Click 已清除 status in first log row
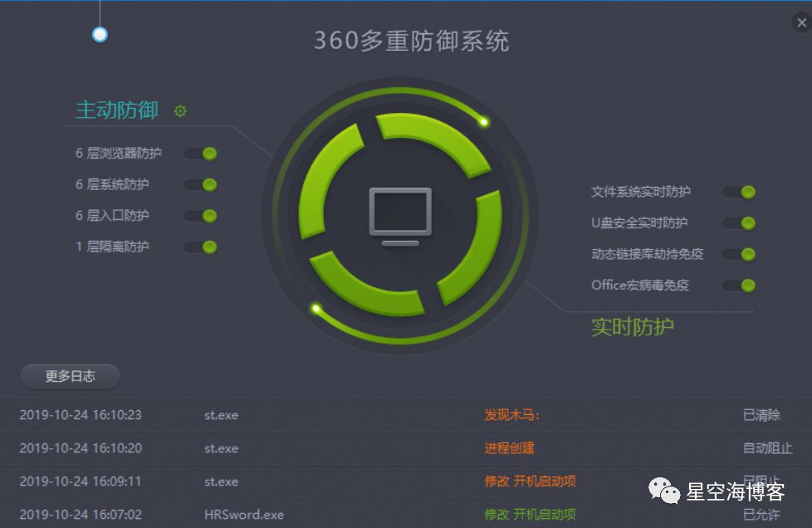 coord(761,415)
